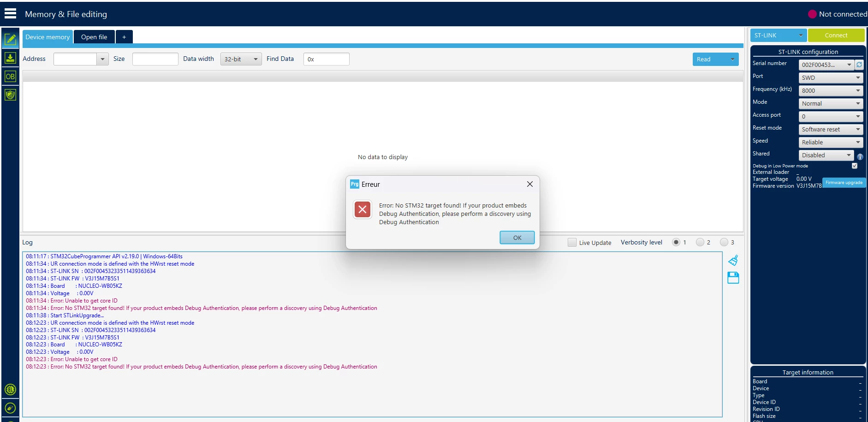The width and height of the screenshot is (868, 422).
Task: Select the Memory & File editing pencil icon
Action: pyautogui.click(x=10, y=39)
